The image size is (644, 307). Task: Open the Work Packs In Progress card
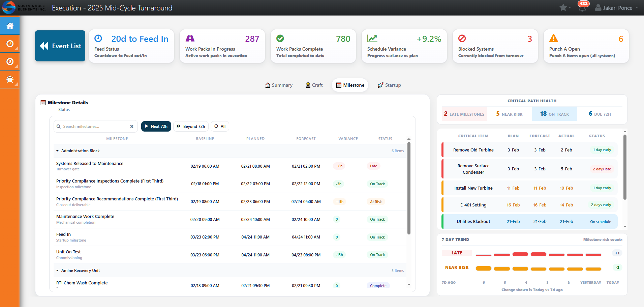click(x=222, y=46)
